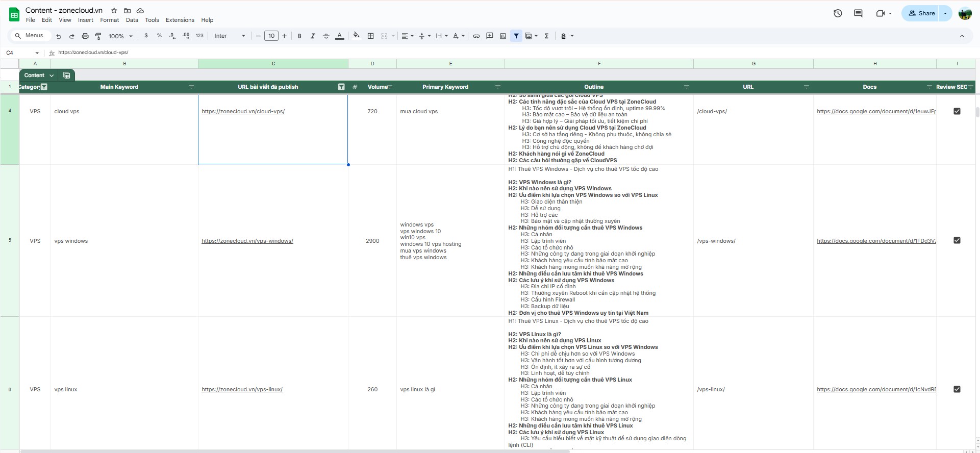
Task: Open the zonecloud.vn/vps-windows/ link
Action: [247, 241]
